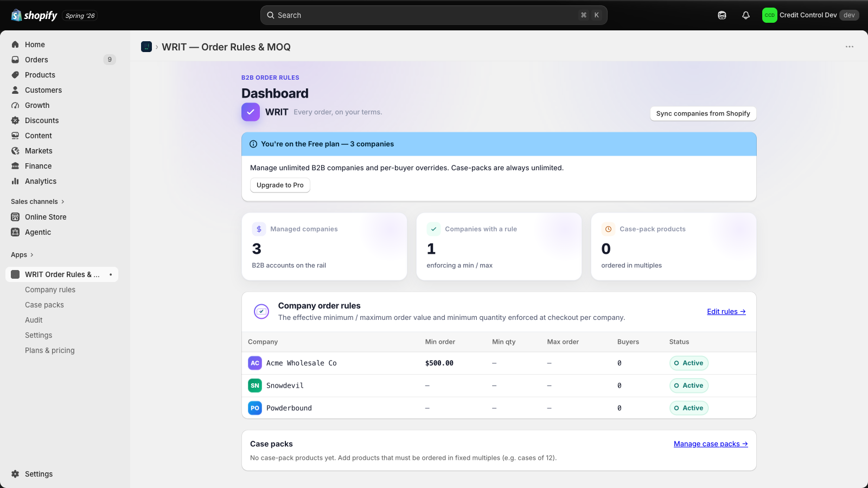Click the Growth icon in sidebar
The height and width of the screenshot is (488, 868).
click(15, 105)
